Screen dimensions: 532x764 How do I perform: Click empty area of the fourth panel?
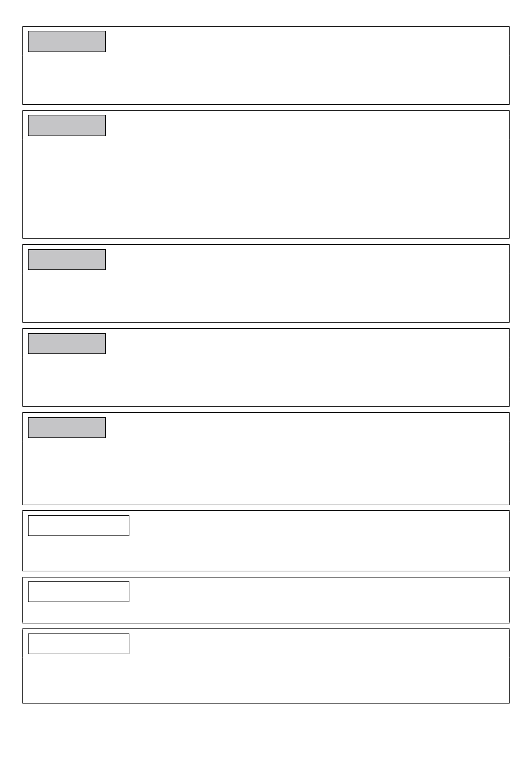point(308,367)
